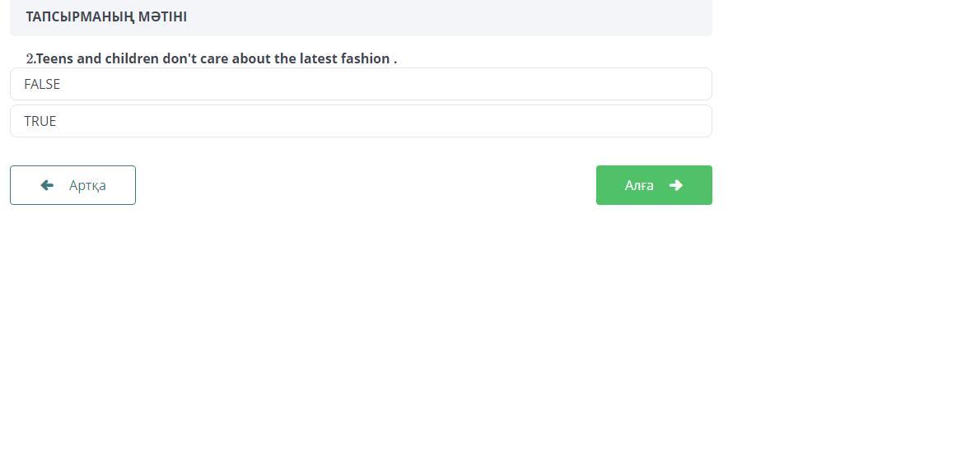
Task: Click the ТАПСЫРМАНЫҢ МӘТІНІ heading text
Action: click(106, 16)
